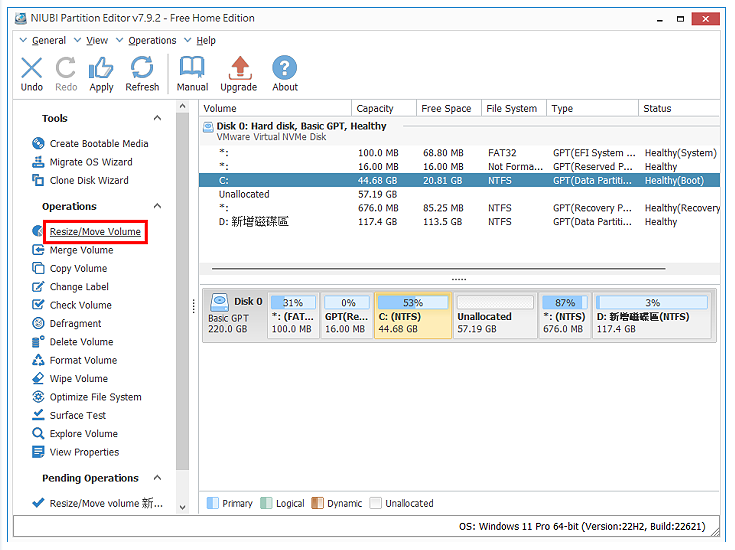Click the Unallocated legend color swatch
Viewport: 735px width, 550px height.
375,503
